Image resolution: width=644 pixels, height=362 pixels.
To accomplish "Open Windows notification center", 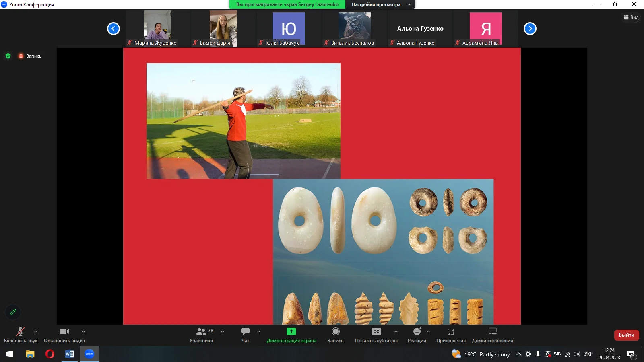I will click(x=631, y=354).
